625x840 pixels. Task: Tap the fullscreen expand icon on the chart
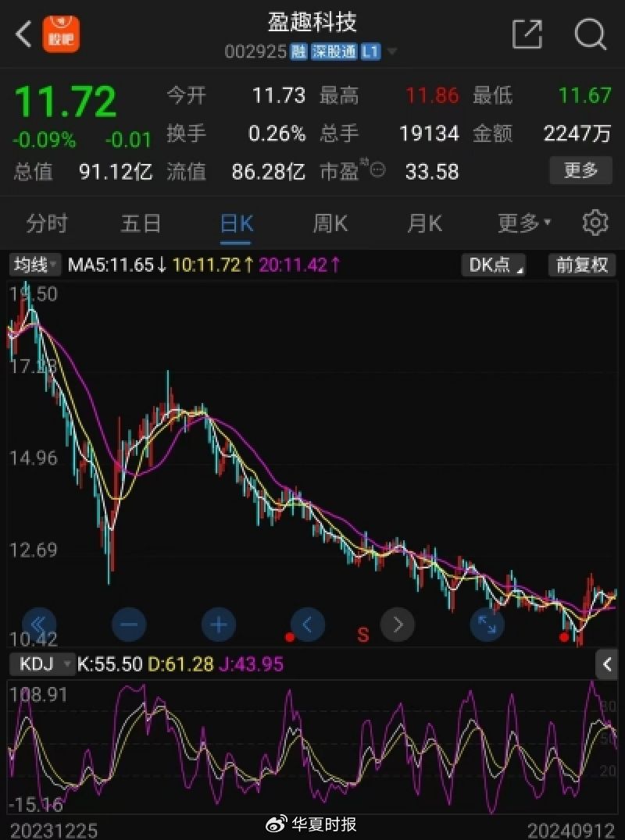pos(487,625)
